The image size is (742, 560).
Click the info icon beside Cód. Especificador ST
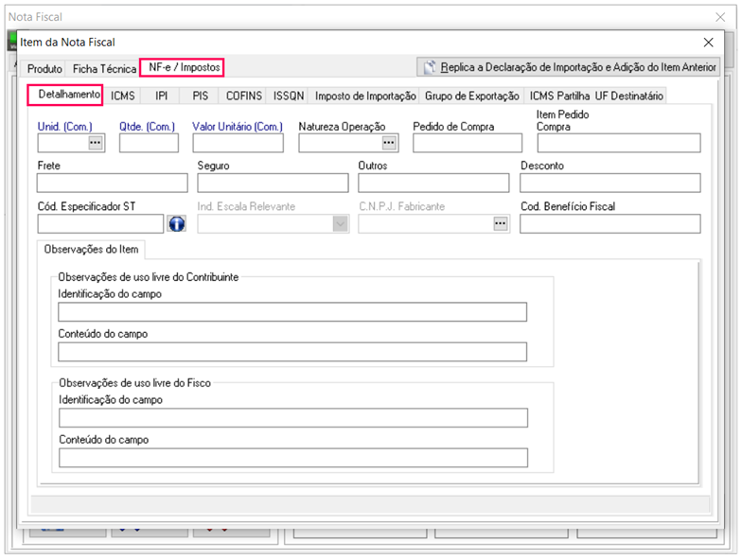click(x=177, y=224)
